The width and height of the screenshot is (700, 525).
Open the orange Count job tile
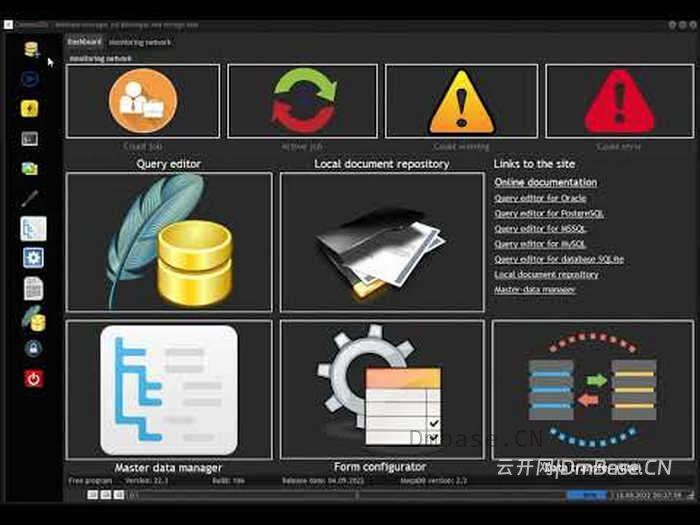click(x=143, y=101)
